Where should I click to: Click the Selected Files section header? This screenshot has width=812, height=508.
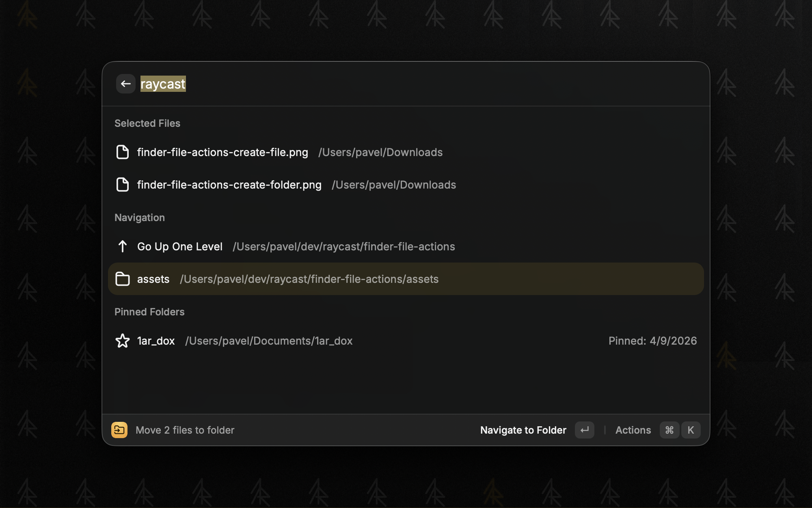coord(147,123)
